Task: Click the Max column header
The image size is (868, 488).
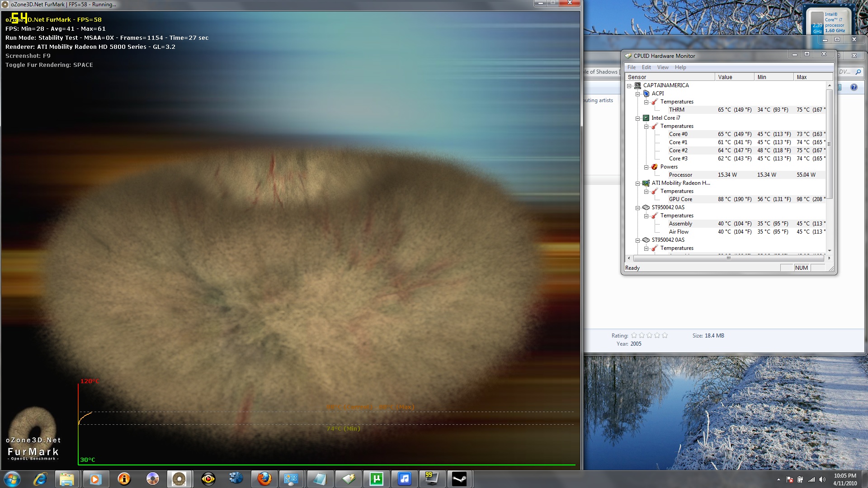Action: (x=813, y=77)
